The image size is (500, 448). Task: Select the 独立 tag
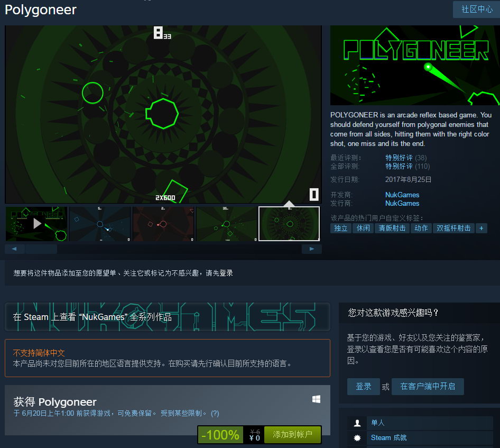click(x=340, y=228)
